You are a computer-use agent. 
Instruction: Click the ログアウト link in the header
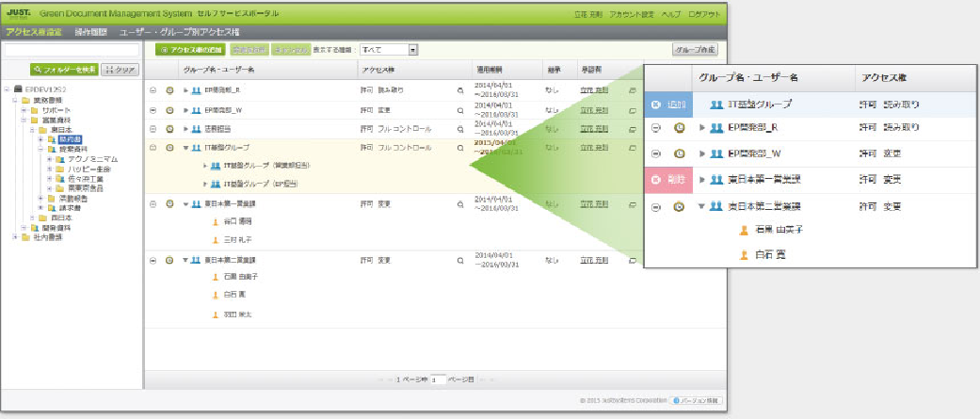pos(704,14)
